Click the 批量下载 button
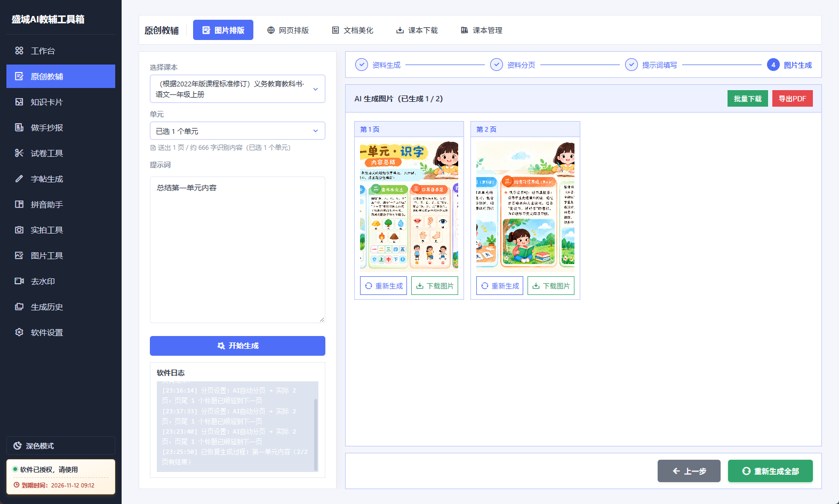This screenshot has width=839, height=504. click(x=748, y=99)
